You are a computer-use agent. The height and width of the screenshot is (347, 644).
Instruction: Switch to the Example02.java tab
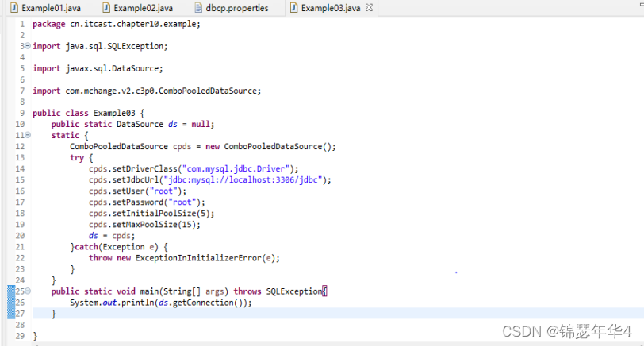tap(138, 8)
